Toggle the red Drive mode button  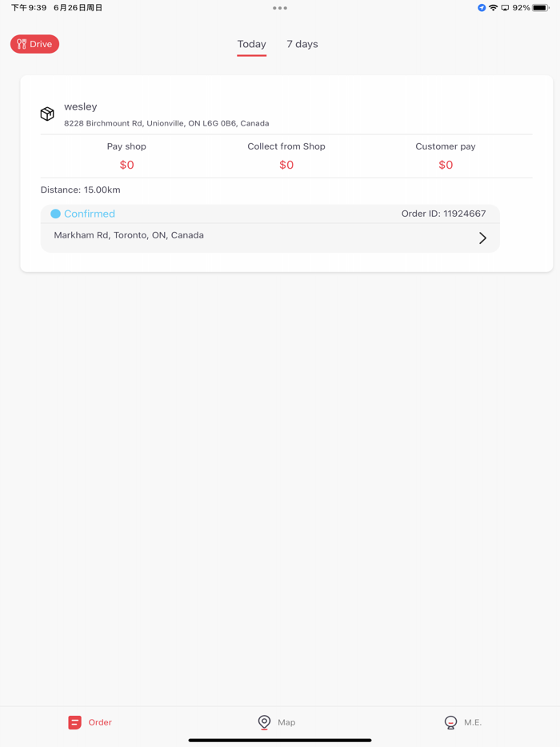[x=34, y=44]
